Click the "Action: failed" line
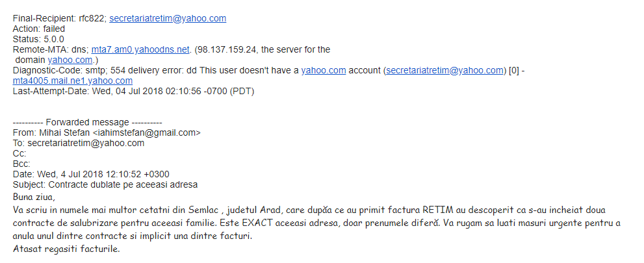644x263 pixels. tap(39, 29)
